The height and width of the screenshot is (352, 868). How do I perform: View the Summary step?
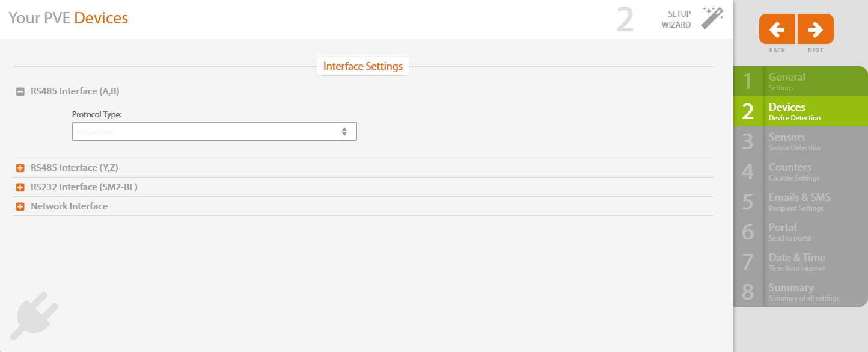point(799,292)
